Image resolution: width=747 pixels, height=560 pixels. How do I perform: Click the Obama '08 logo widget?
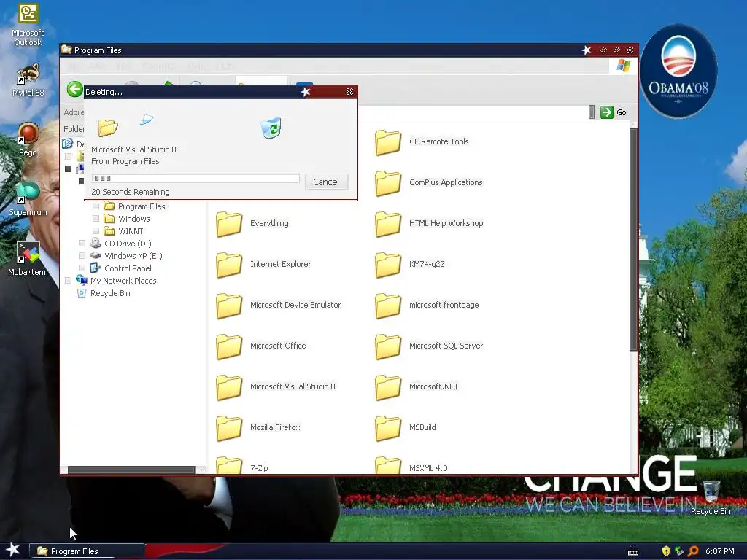(678, 71)
